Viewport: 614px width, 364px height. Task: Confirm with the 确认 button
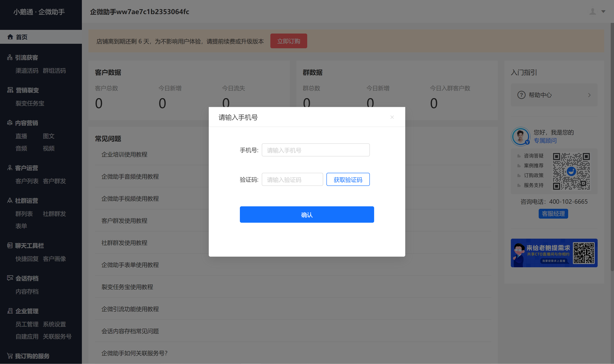tap(307, 215)
